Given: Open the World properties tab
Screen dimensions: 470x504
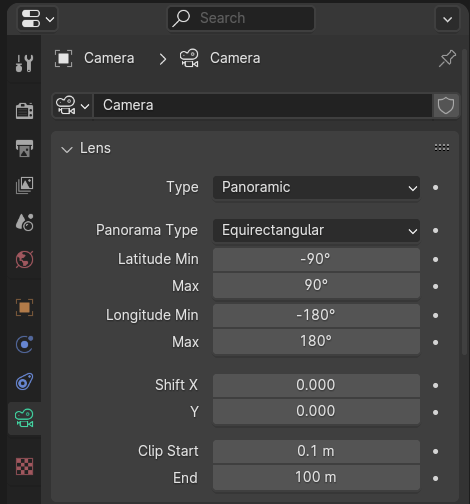Looking at the screenshot, I should pyautogui.click(x=24, y=259).
